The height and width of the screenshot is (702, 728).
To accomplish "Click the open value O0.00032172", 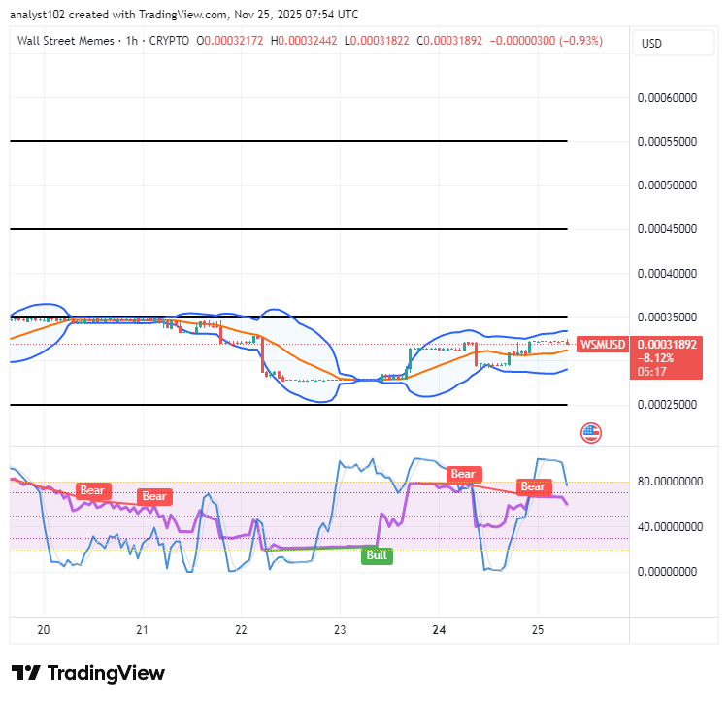I will [x=230, y=41].
